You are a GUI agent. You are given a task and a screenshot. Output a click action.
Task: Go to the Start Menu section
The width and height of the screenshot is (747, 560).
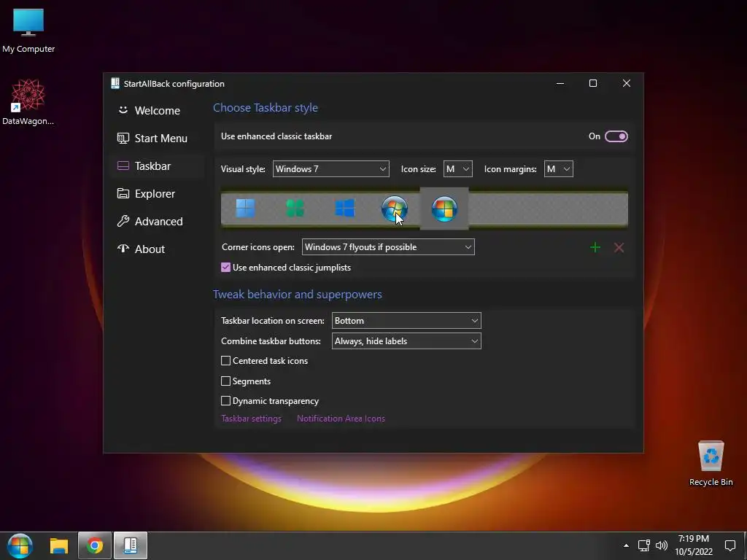[x=158, y=138]
